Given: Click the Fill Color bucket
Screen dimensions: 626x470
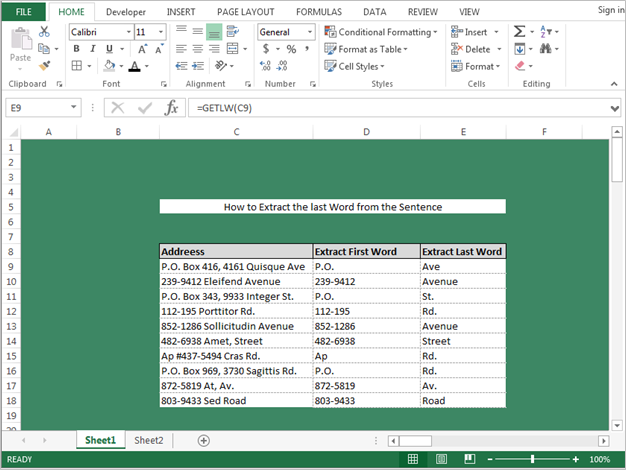Looking at the screenshot, I should click(109, 65).
